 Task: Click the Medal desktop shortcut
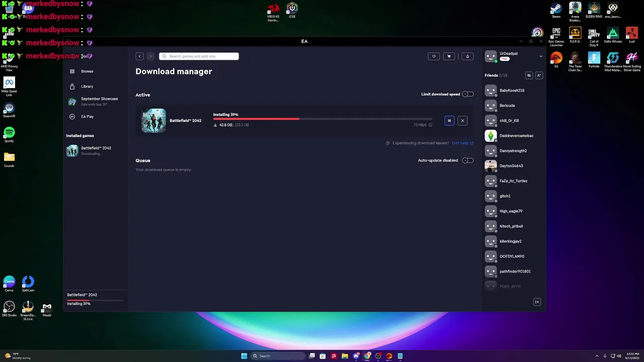point(47,309)
